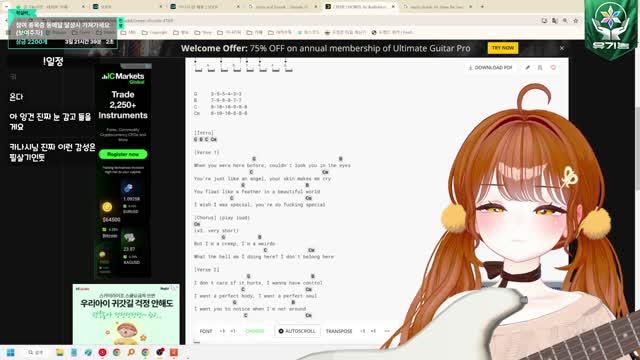Dismiss the Welcome Offer banner with X
Image resolution: width=640 pixels, height=360 pixels.
(x=562, y=48)
